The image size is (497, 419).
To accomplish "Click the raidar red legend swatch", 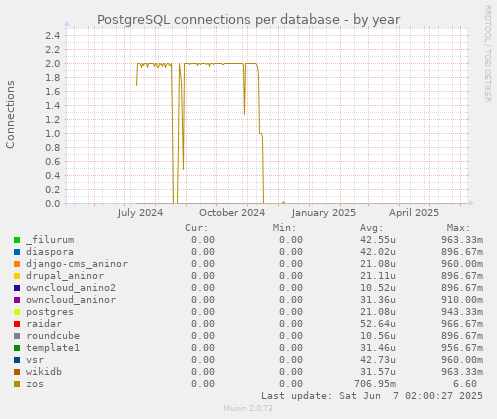I will (x=17, y=324).
